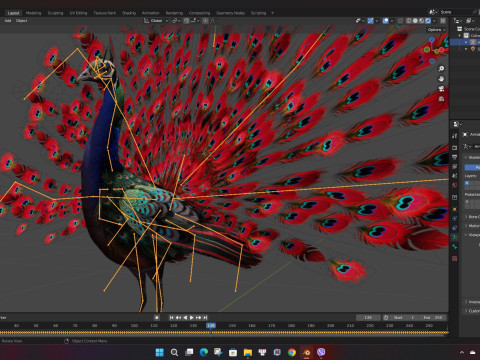480x360 pixels.
Task: Open the outliner editor type dropdown
Action: click(x=458, y=21)
